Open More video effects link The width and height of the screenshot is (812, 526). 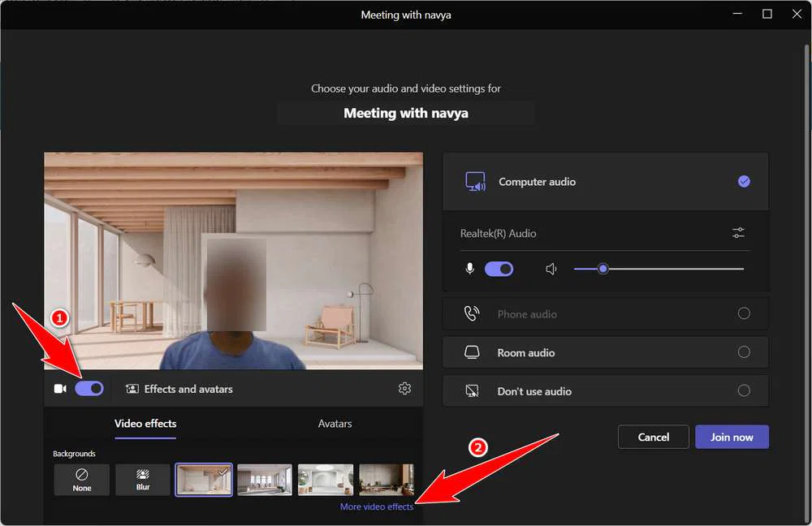point(377,505)
